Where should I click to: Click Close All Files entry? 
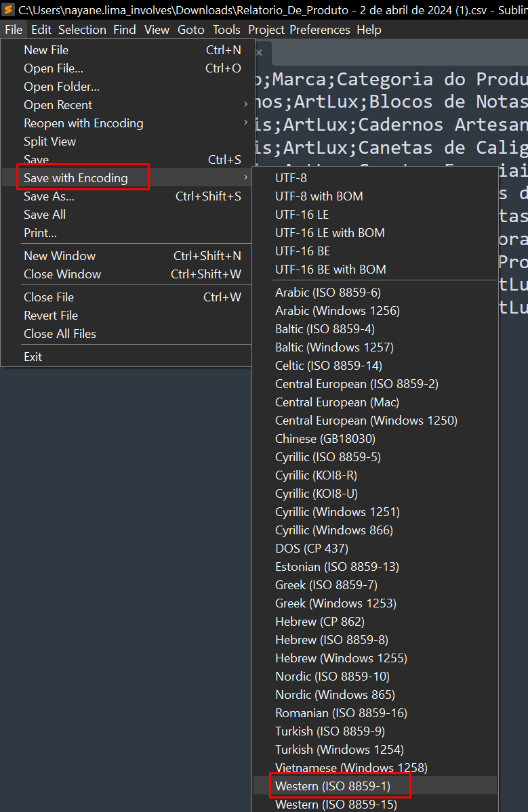click(60, 334)
